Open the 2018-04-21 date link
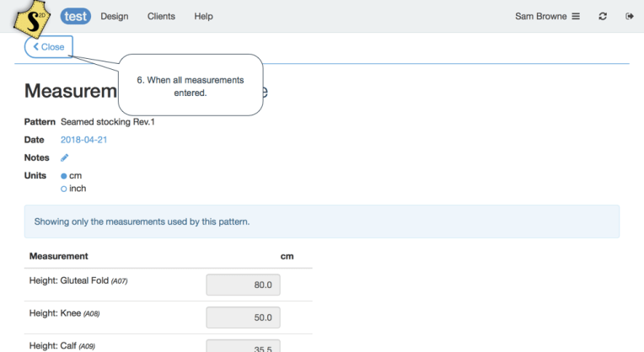Image resolution: width=644 pixels, height=352 pixels. click(83, 140)
